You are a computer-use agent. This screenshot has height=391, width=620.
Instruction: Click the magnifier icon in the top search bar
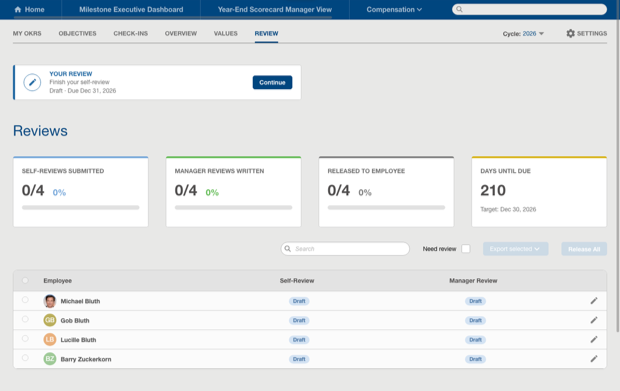coord(459,9)
